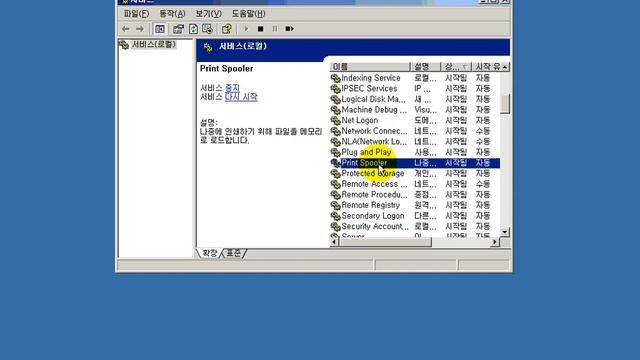Click the horizontal scrollbar left arrow
640x360 pixels.
coord(334,242)
